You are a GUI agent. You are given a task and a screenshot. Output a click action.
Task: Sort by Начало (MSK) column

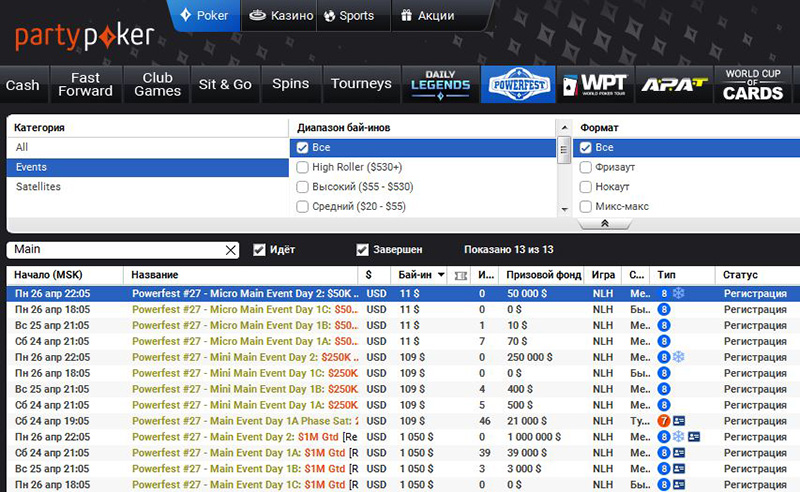click(65, 275)
